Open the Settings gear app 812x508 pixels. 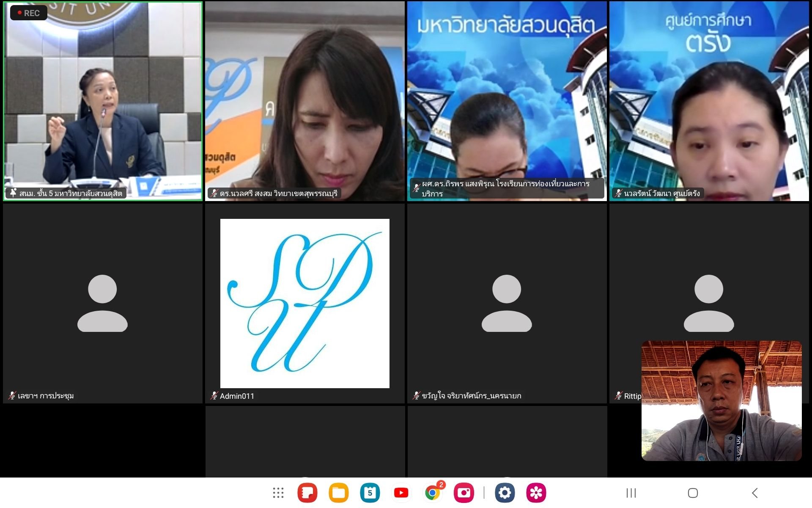pos(505,493)
